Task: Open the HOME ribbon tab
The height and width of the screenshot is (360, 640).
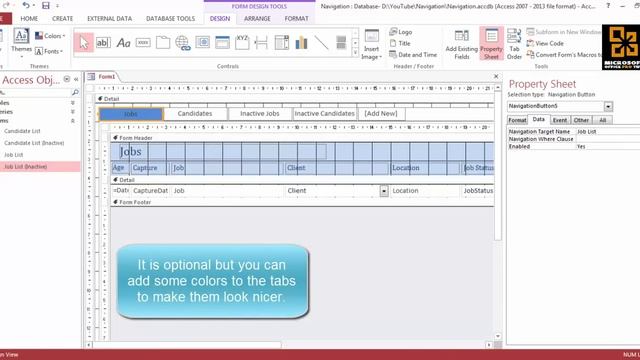Action: click(x=29, y=19)
